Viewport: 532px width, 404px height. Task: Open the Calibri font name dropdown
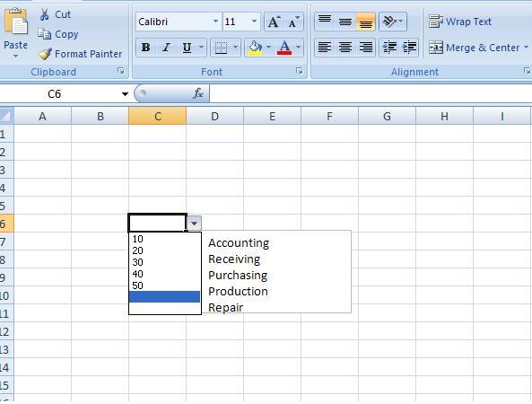pos(215,22)
